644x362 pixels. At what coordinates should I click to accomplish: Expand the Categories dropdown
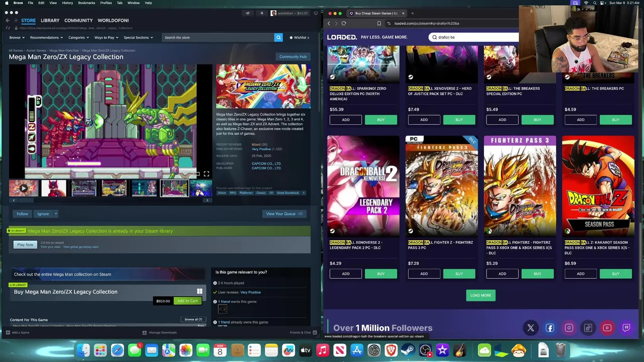click(78, 37)
